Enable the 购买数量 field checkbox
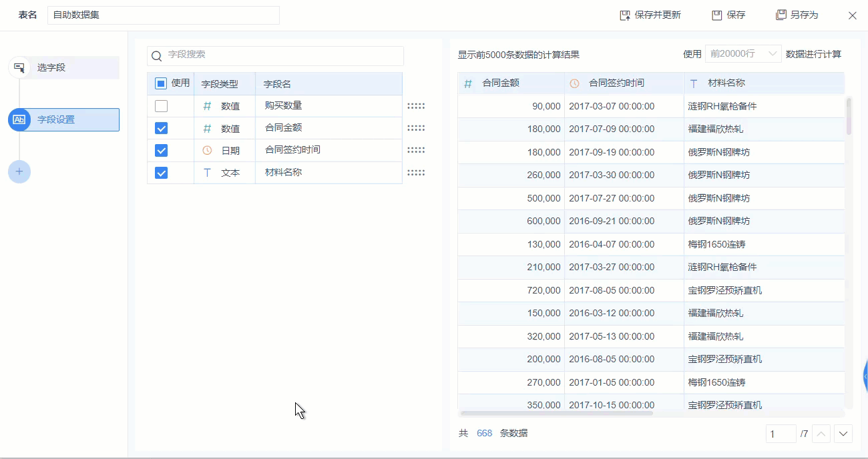This screenshot has width=868, height=459. point(161,105)
